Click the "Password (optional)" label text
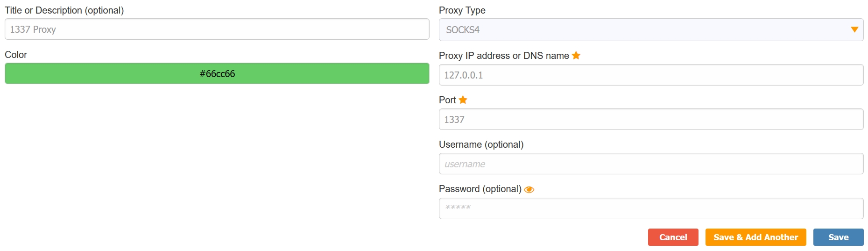 480,189
